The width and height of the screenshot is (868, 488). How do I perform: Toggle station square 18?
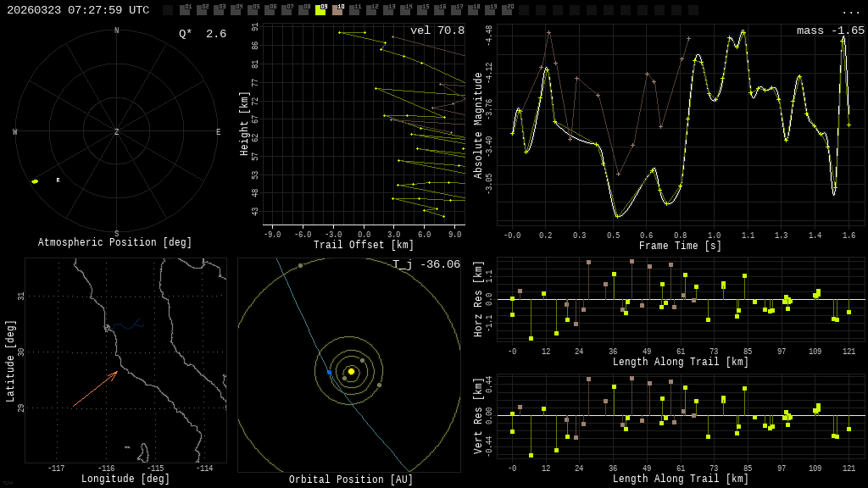(473, 10)
